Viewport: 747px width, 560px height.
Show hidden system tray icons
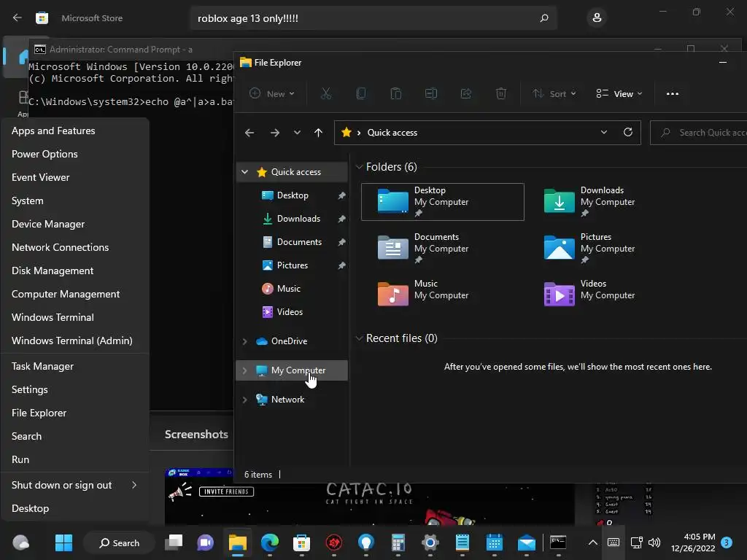pos(592,542)
